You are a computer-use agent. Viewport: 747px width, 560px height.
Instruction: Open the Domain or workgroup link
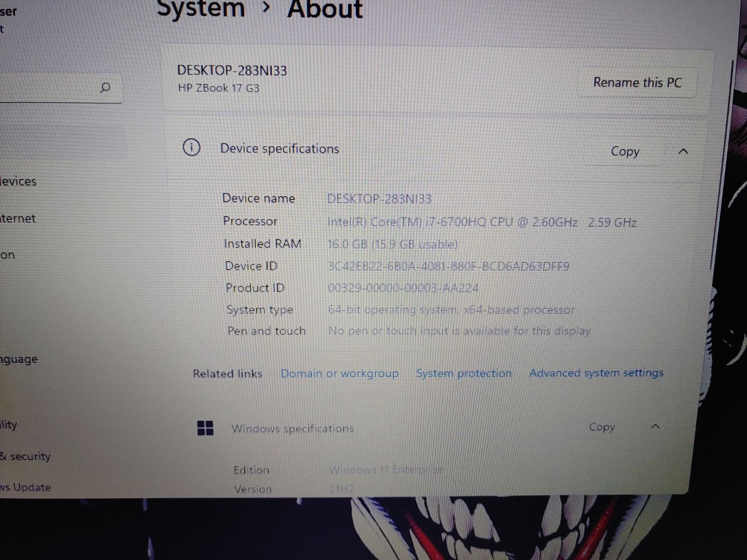pyautogui.click(x=339, y=373)
